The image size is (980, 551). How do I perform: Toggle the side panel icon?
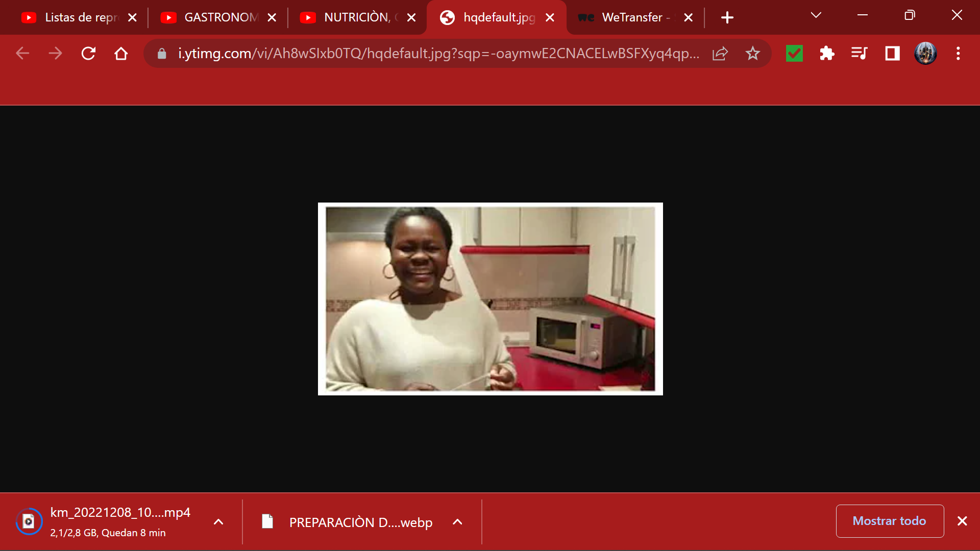point(892,54)
